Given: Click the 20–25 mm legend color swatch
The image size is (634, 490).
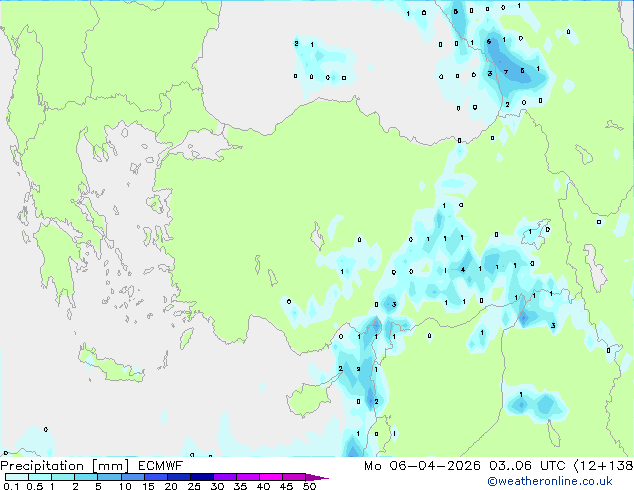Looking at the screenshot, I should tap(178, 477).
